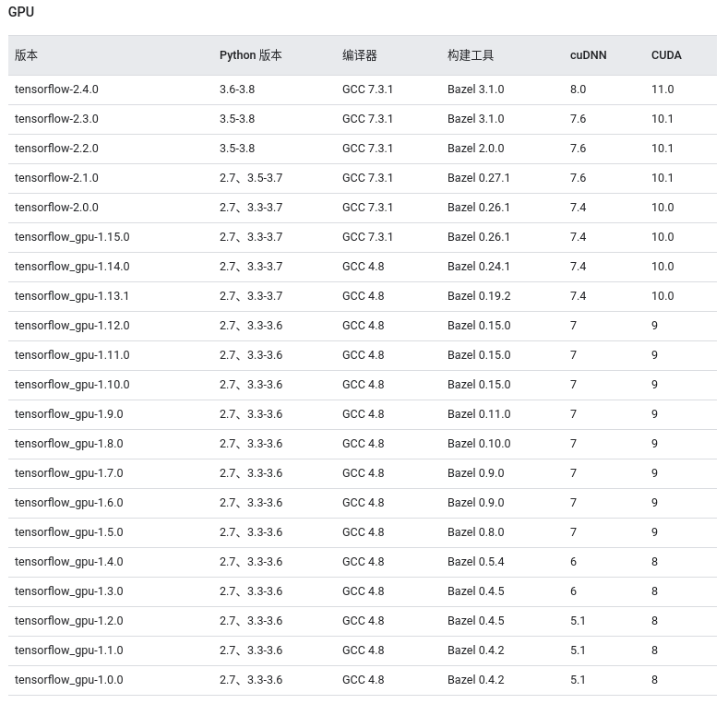Click the Bazel 0.10.0 cell
This screenshot has height=704, width=728.
tap(479, 444)
